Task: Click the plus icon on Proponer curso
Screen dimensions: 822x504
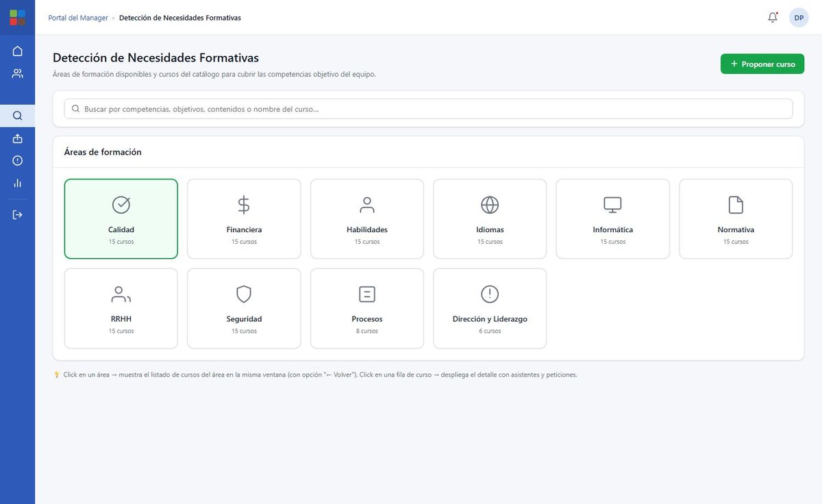Action: click(734, 64)
